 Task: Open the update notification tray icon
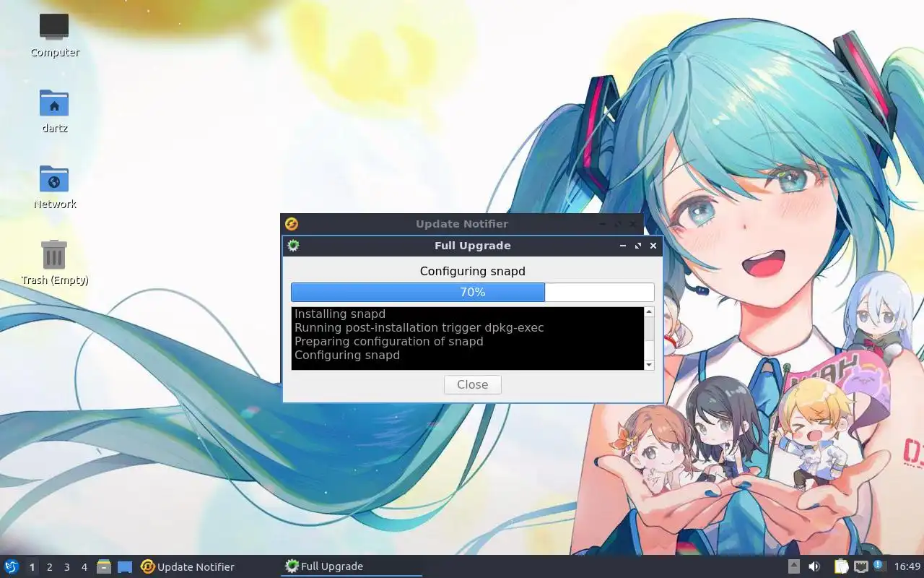[x=879, y=566]
